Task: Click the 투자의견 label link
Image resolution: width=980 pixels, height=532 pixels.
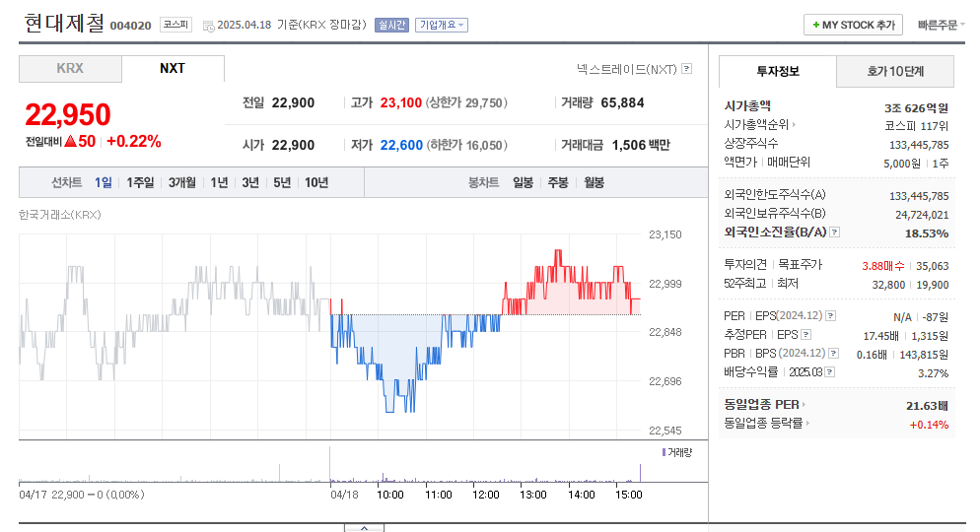Action: tap(745, 265)
